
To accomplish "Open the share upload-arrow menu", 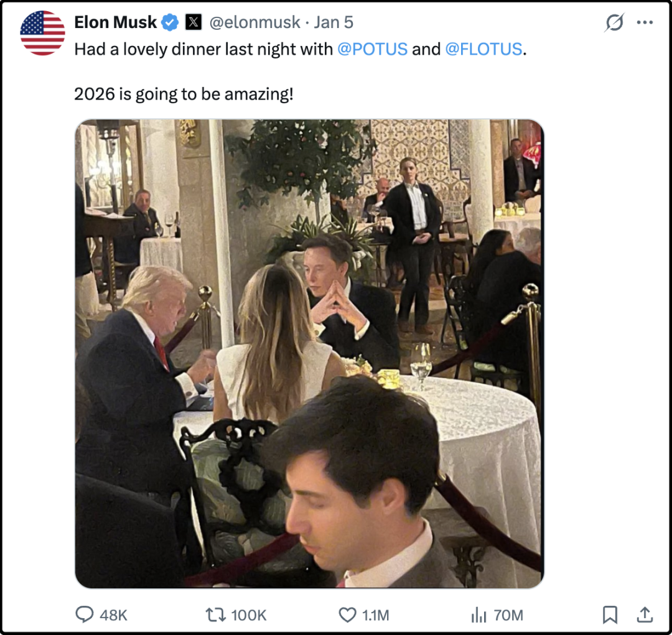I will tap(645, 615).
